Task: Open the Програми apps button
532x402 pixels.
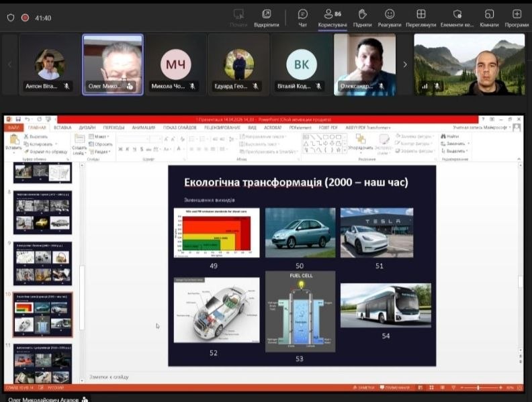Action: [517, 17]
